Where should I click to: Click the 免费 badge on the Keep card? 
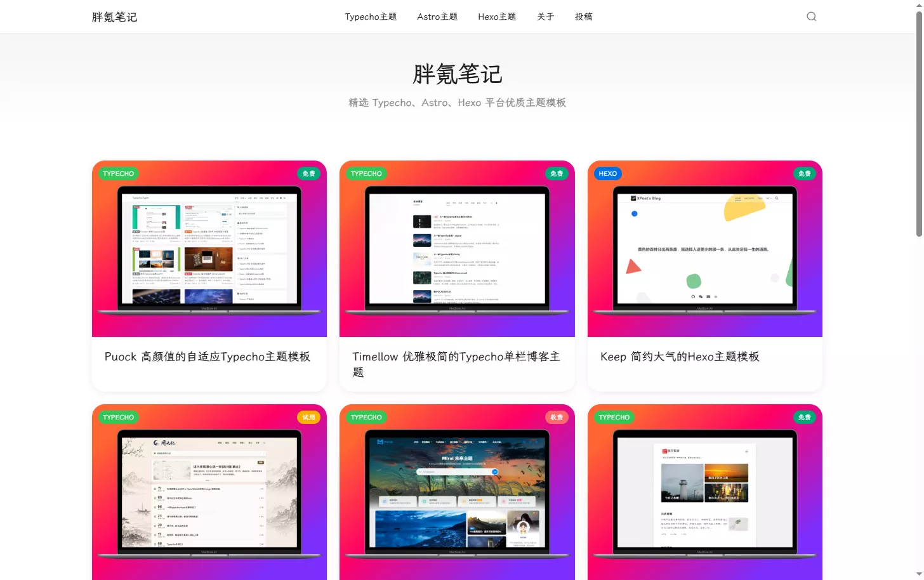(x=804, y=173)
